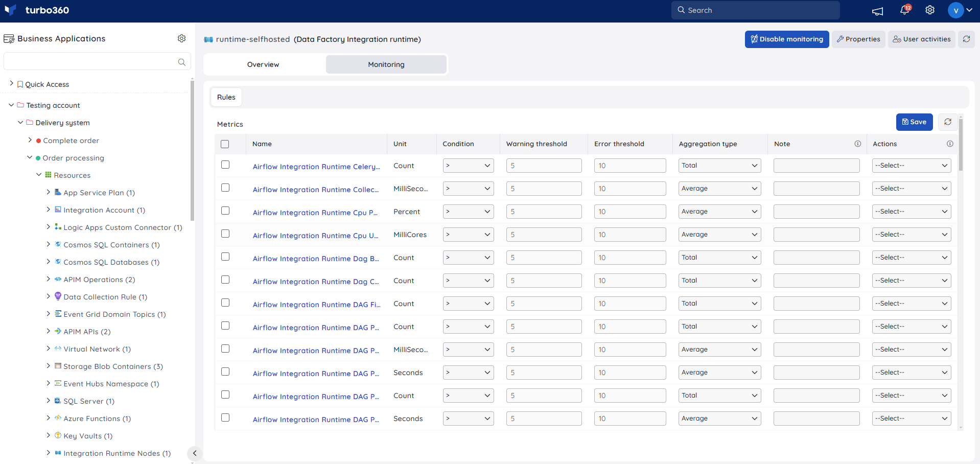
Task: Focus the top Search field
Action: click(x=755, y=10)
